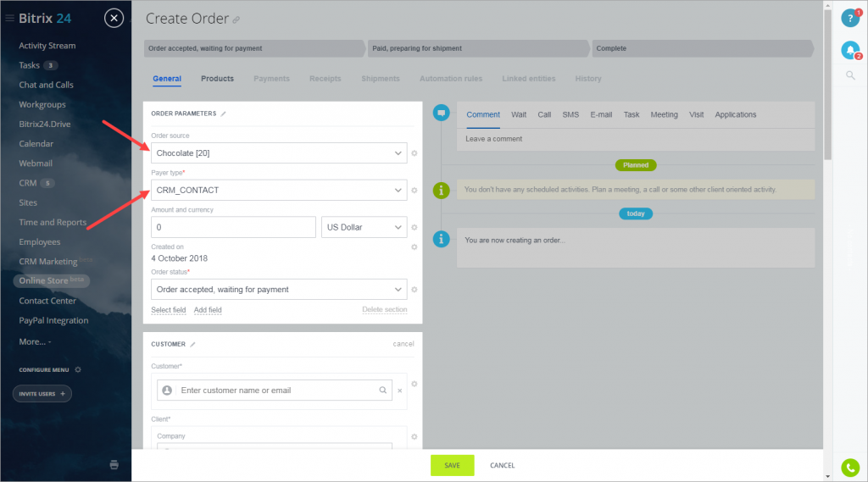Screen dimensions: 868x482
Task: Click the Select field link
Action: tap(169, 310)
